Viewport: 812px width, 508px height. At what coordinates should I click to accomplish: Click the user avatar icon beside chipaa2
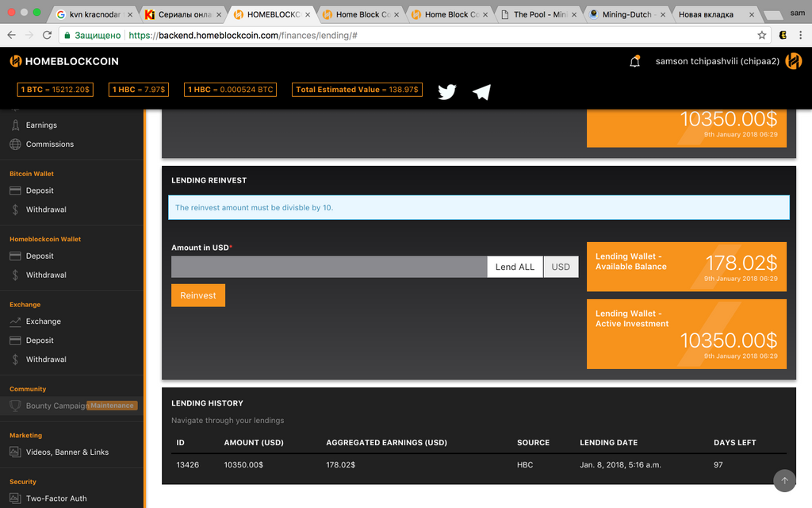[793, 61]
